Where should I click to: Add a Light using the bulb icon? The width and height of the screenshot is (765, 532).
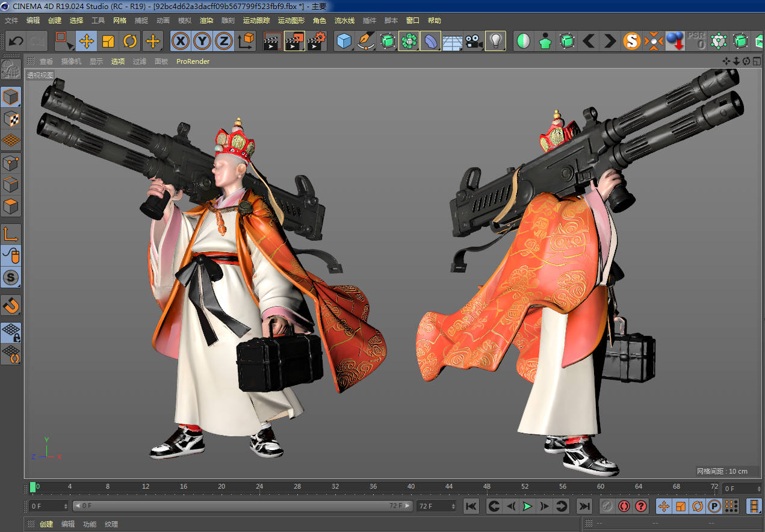[x=495, y=42]
